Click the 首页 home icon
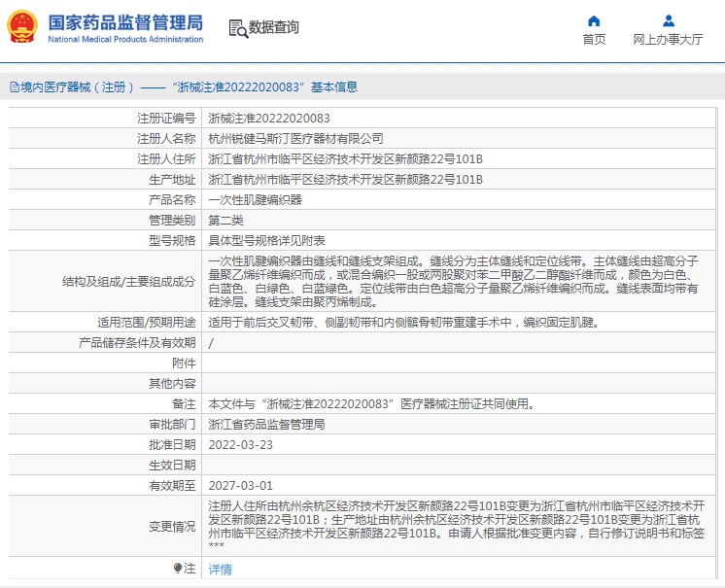725x588 pixels. click(x=594, y=20)
